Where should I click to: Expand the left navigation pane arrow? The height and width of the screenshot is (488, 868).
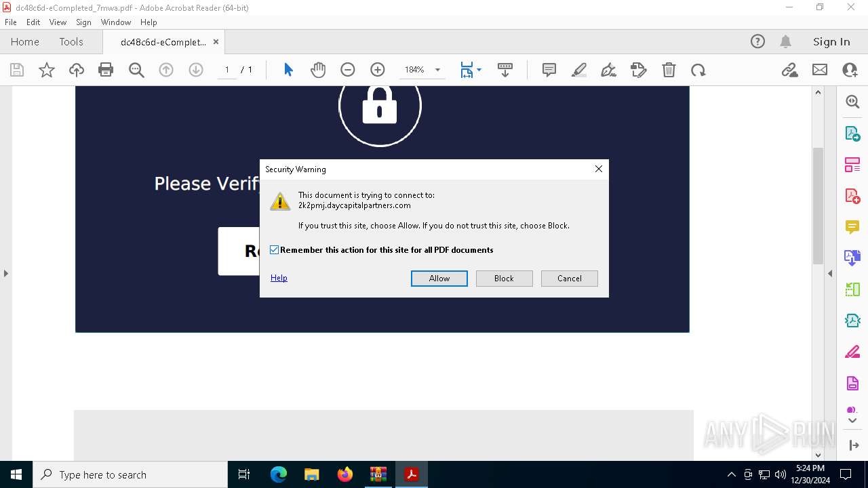[x=5, y=273]
